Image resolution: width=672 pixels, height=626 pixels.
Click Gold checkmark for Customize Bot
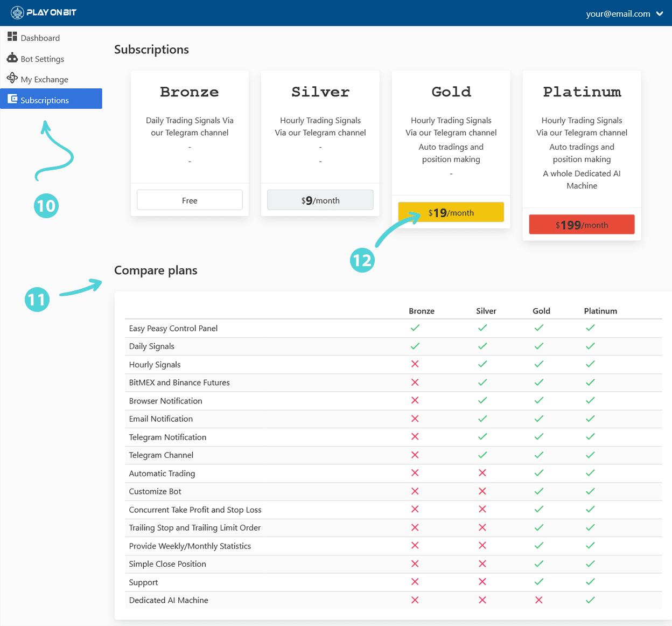pos(539,491)
